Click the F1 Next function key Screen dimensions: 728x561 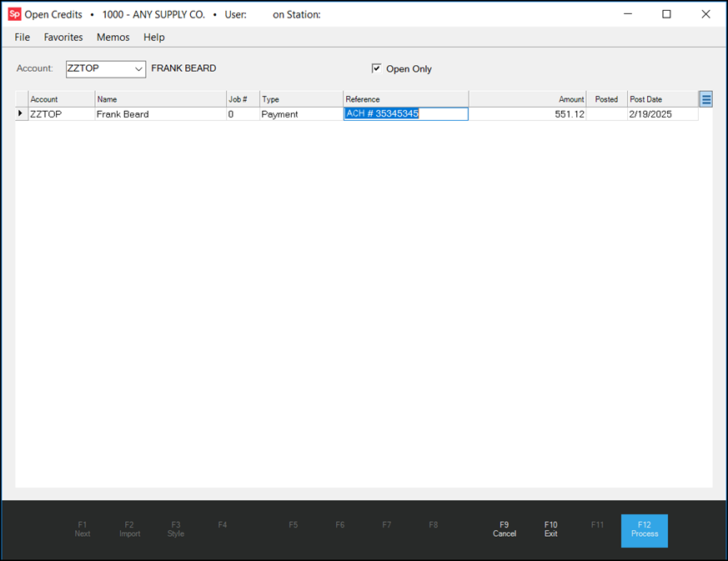(x=83, y=529)
